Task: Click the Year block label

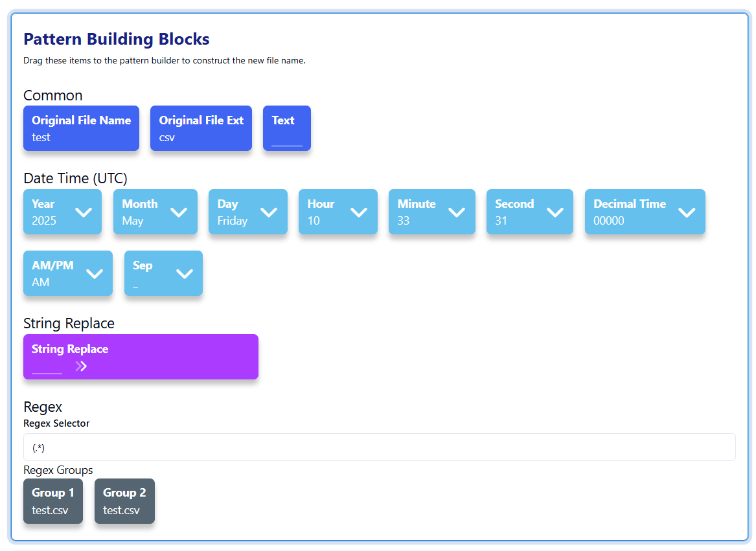Action: tap(43, 204)
